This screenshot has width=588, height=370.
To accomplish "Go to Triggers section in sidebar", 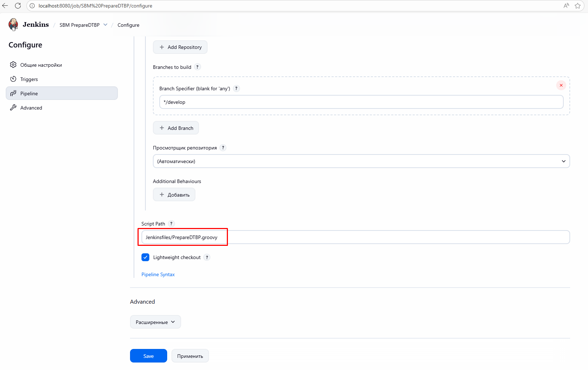I will click(29, 79).
